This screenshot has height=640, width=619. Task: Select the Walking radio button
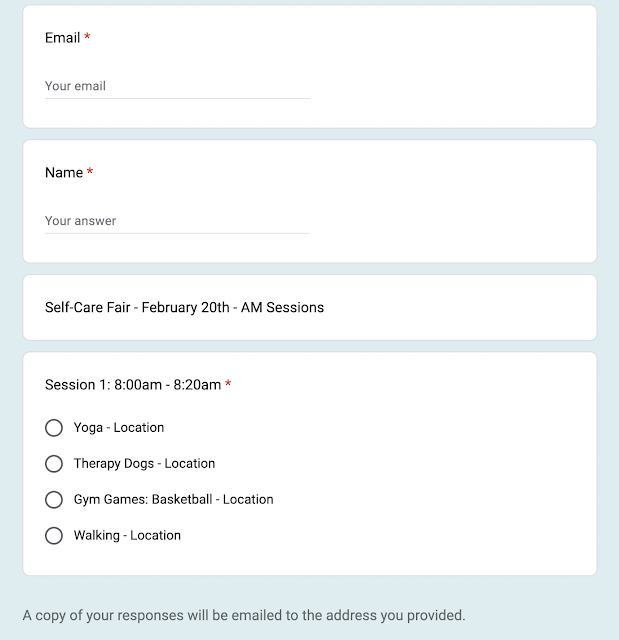[x=54, y=536]
